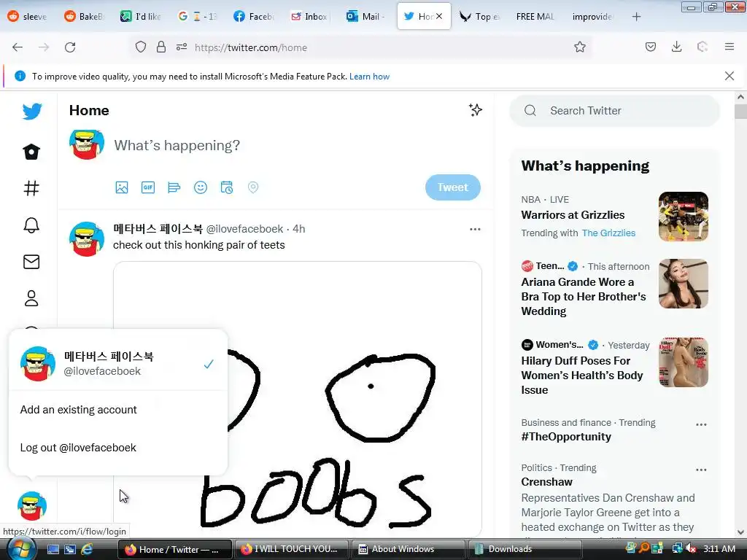Viewport: 747px width, 560px height.
Task: Click the Tweet button
Action: (452, 187)
